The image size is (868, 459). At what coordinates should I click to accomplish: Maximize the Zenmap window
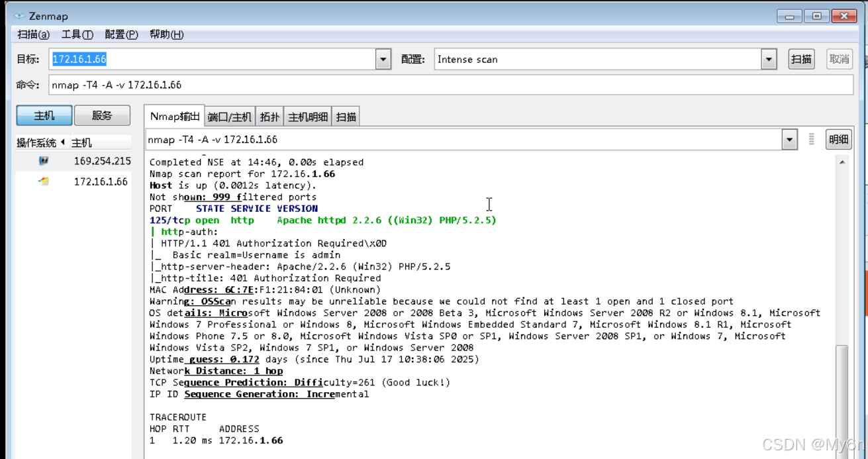[817, 17]
